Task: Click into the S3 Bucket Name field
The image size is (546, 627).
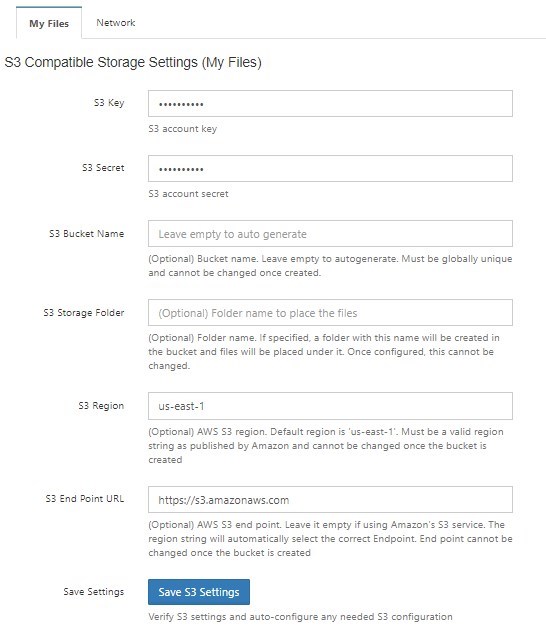Action: pos(330,234)
